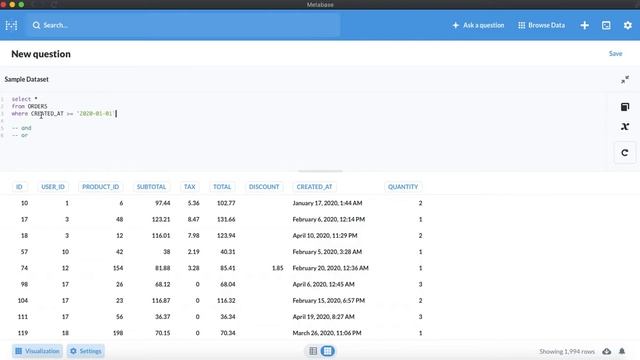Click the row count showing 1,994 rows
This screenshot has width=640, height=360.
coord(567,351)
